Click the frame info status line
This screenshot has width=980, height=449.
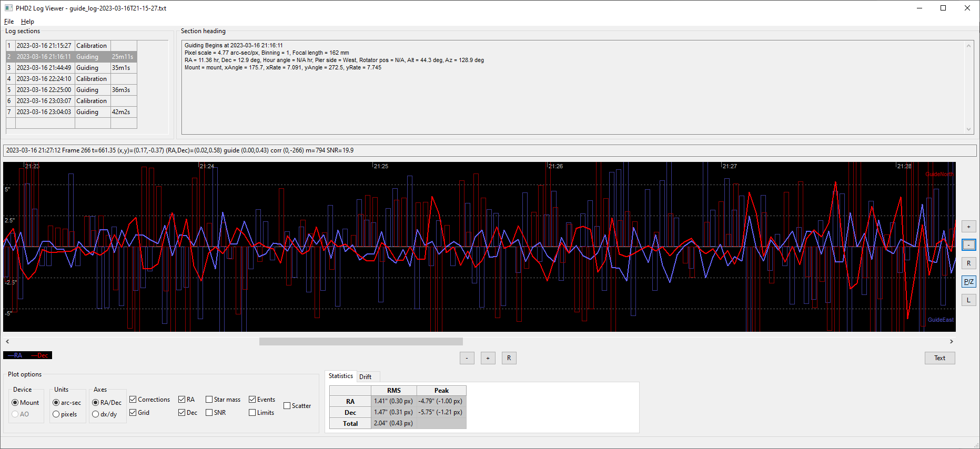click(x=490, y=150)
